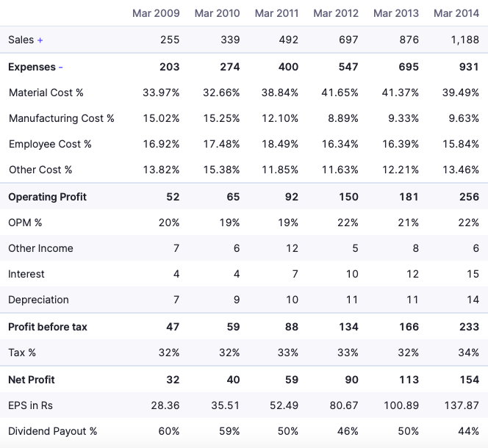488x448 pixels.
Task: Expand the Sales row plus icon
Action: click(x=40, y=40)
